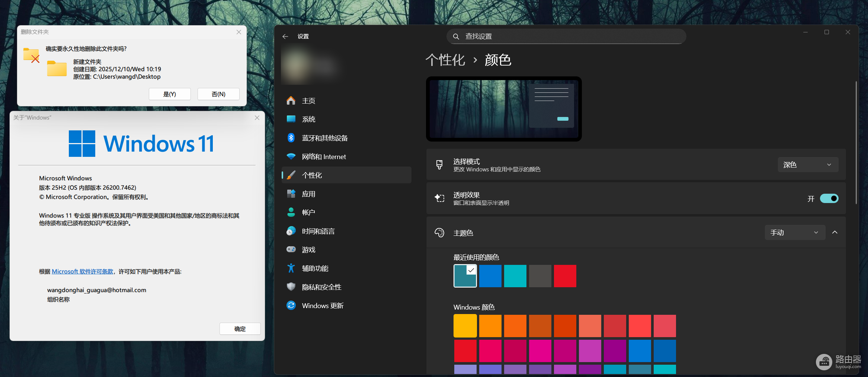Screen dimensions: 868x377
Task: Click the Windows Update refresh icon
Action: [291, 305]
